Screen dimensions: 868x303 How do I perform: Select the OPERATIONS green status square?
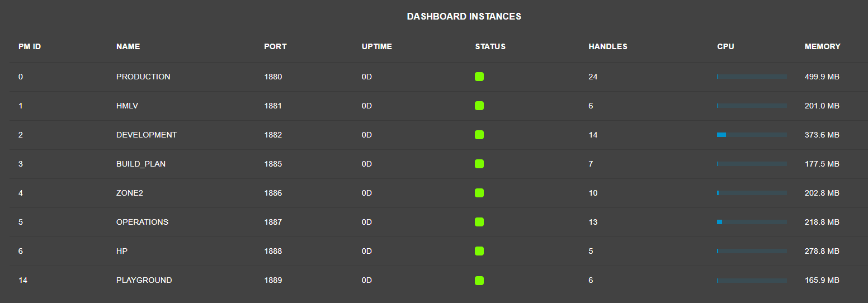coord(479,222)
